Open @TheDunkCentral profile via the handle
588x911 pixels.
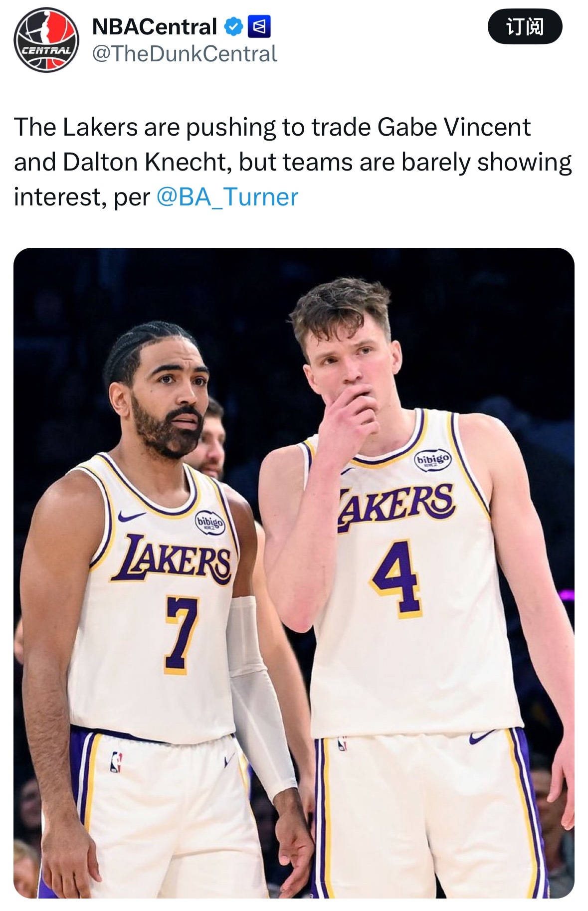[x=185, y=54]
